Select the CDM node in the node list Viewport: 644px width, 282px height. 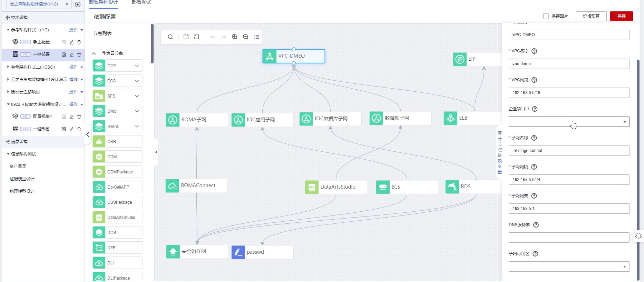118,157
